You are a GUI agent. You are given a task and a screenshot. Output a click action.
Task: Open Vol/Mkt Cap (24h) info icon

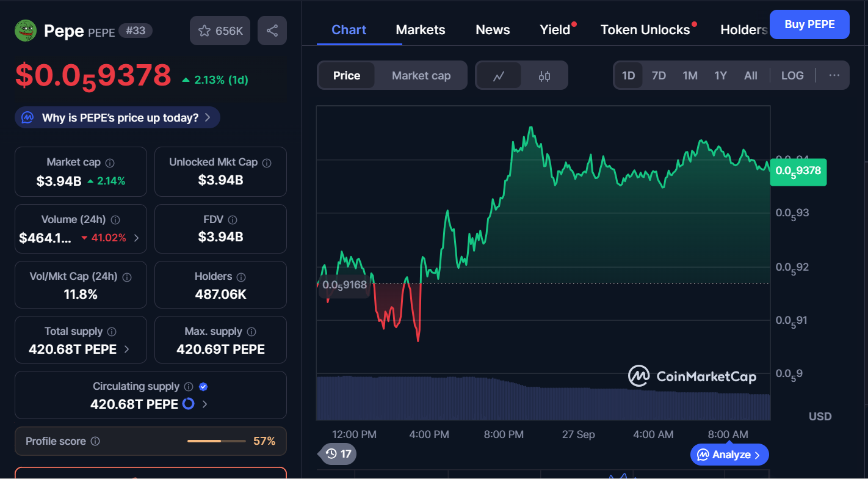[x=127, y=277]
